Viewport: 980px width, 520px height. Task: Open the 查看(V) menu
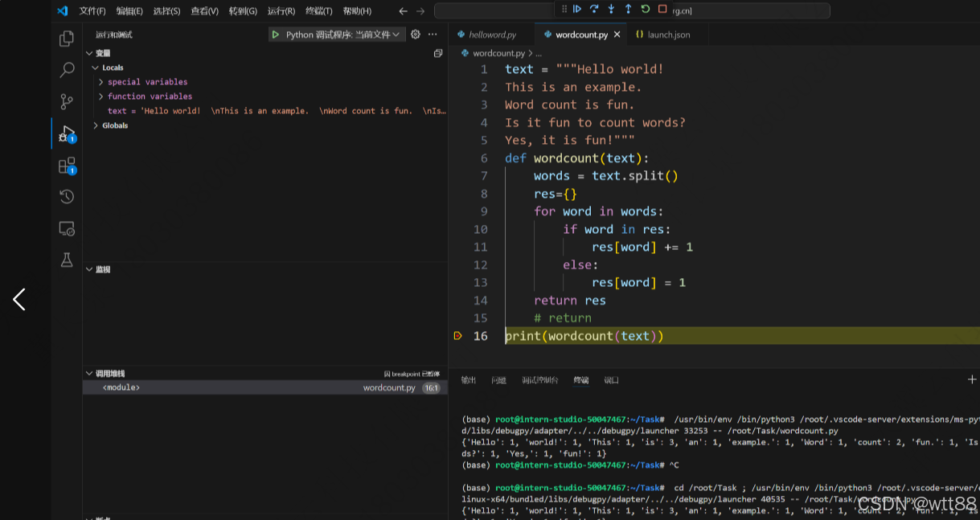(x=204, y=11)
